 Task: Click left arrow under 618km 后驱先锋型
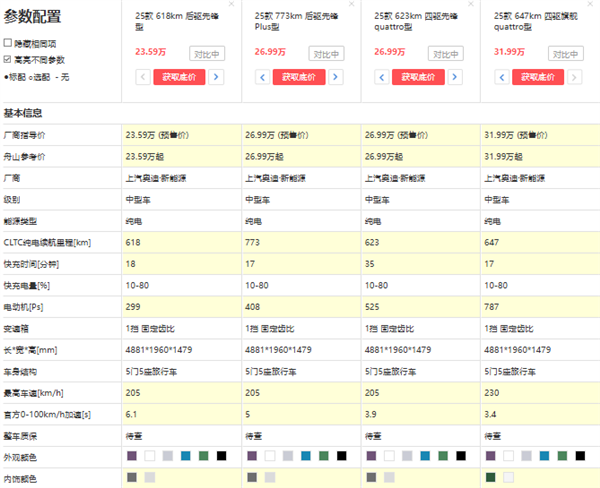click(143, 77)
